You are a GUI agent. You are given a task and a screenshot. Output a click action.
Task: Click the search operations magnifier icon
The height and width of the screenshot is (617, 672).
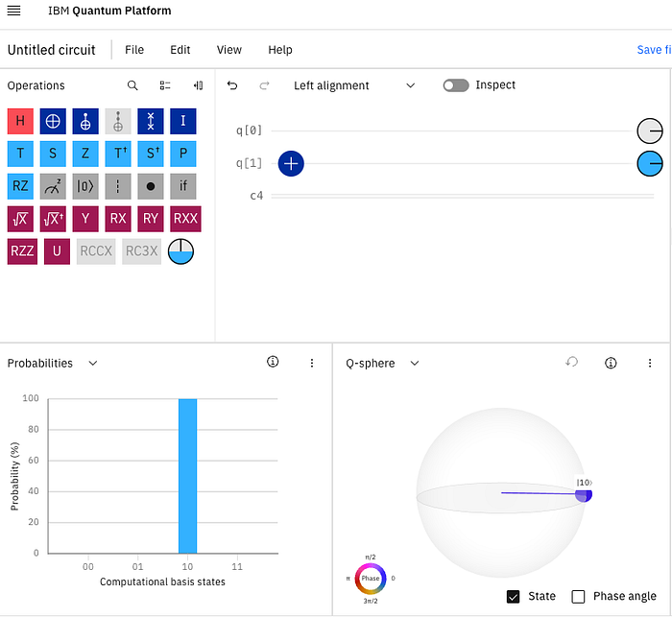(x=132, y=85)
